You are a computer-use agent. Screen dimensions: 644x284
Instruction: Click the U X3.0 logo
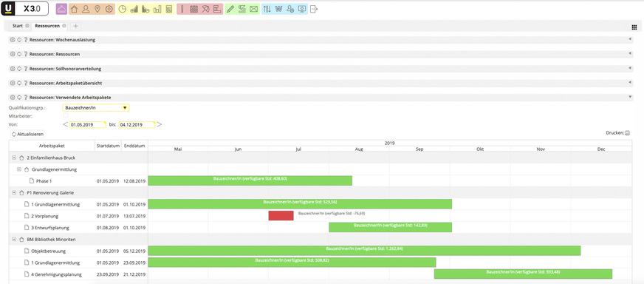(x=24, y=9)
